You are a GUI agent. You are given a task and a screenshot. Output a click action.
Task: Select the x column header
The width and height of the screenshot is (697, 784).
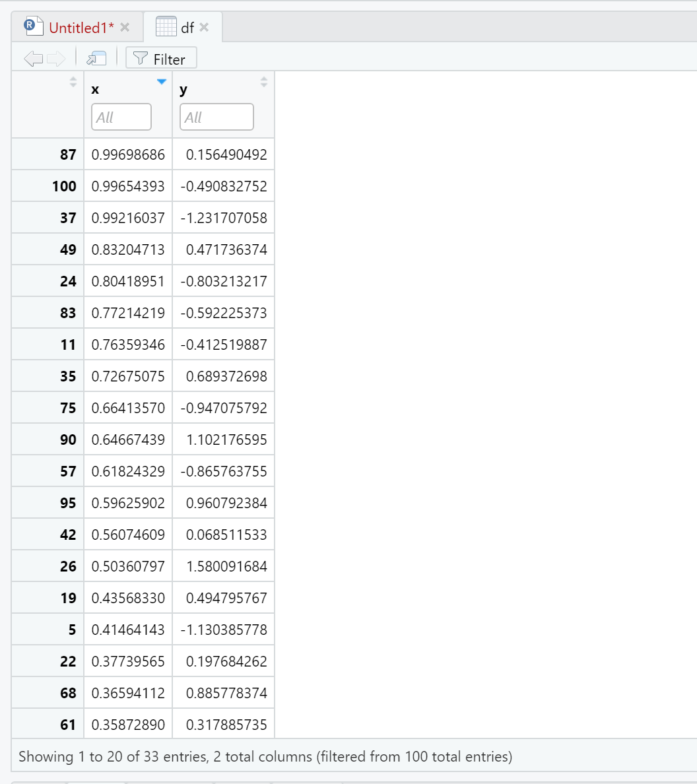[x=96, y=90]
